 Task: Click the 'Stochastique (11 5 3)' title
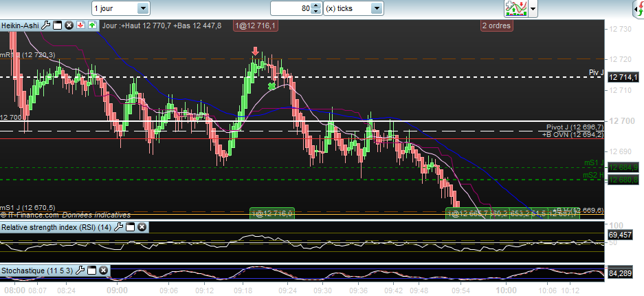click(x=37, y=271)
